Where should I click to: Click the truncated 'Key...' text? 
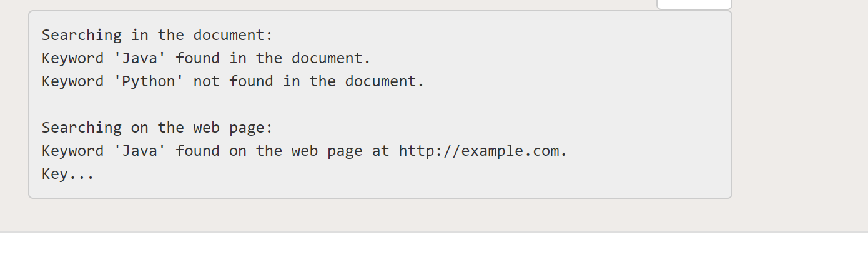(68, 174)
